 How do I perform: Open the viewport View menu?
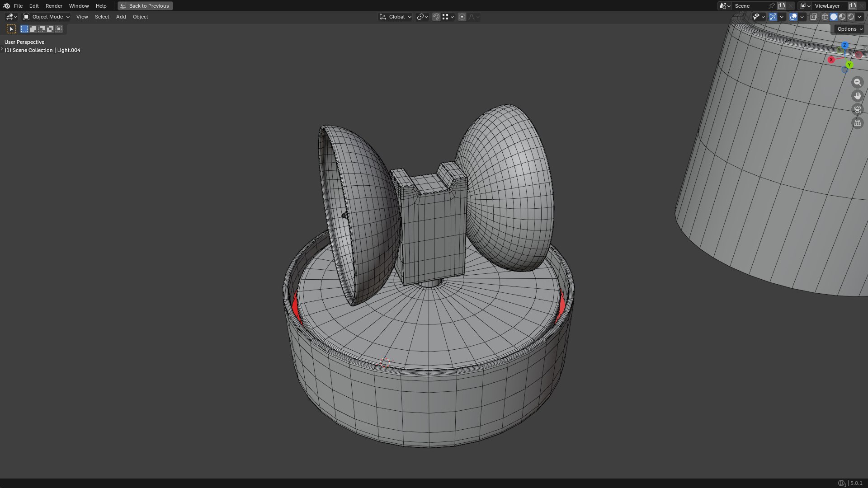[82, 17]
